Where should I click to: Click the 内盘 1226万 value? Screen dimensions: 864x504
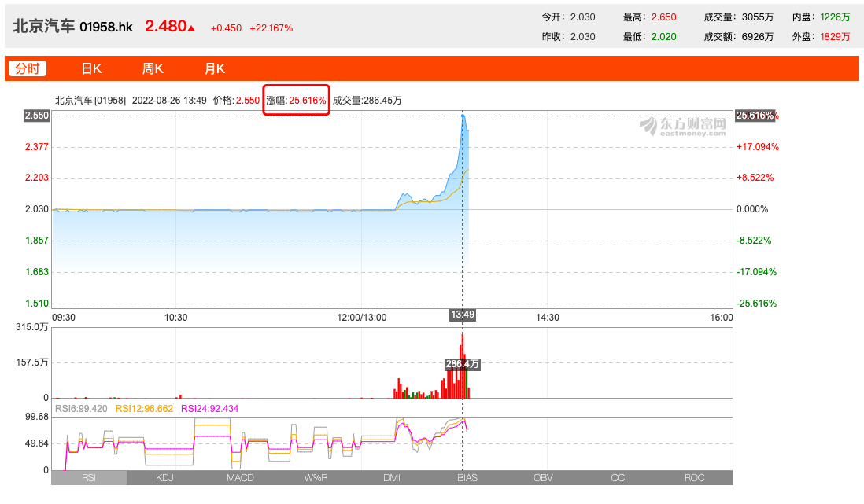[835, 17]
